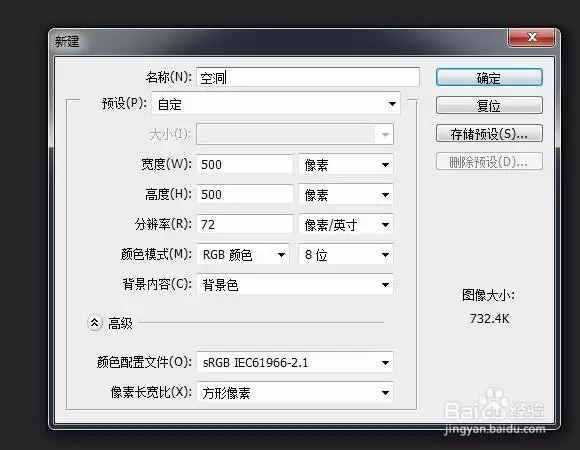Click the 背景内容(C): label
This screenshot has height=450, width=580.
point(157,284)
